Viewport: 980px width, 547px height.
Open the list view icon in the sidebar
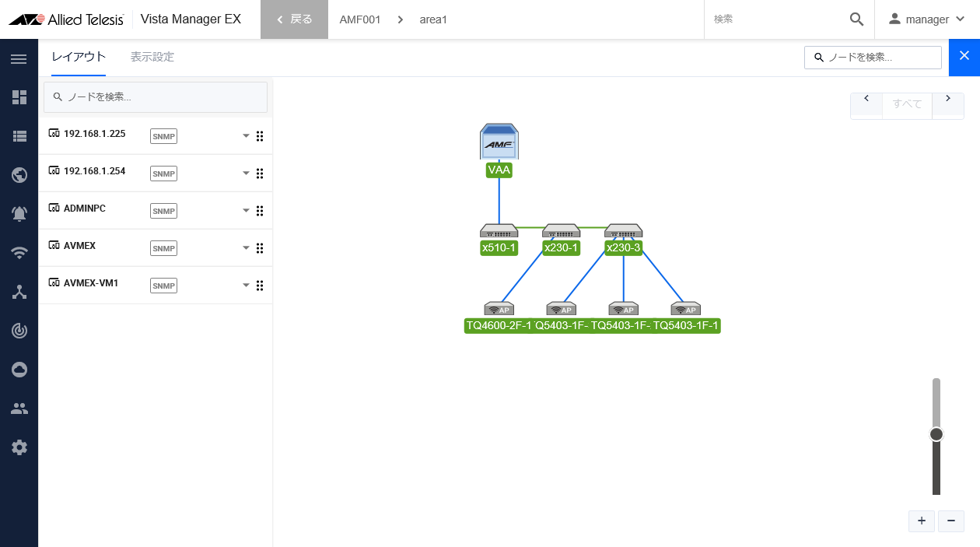pyautogui.click(x=19, y=136)
